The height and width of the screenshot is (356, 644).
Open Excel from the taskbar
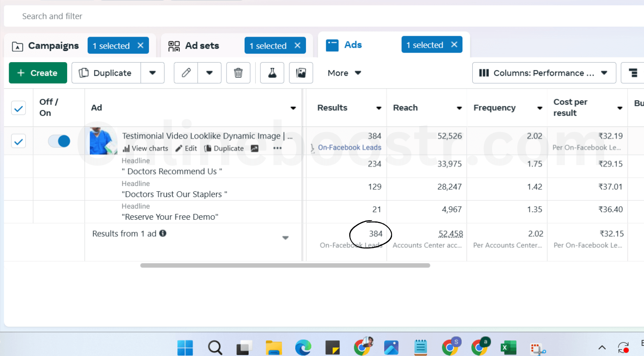(x=508, y=348)
